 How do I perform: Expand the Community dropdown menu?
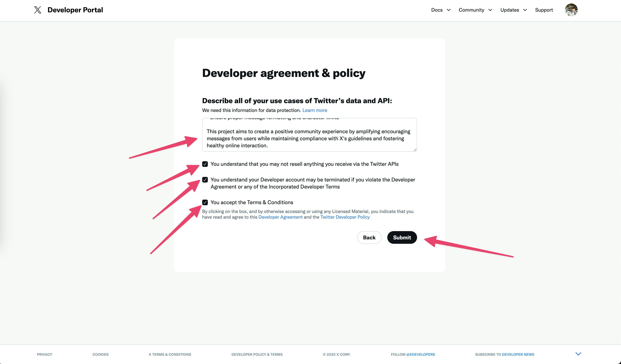(x=475, y=10)
